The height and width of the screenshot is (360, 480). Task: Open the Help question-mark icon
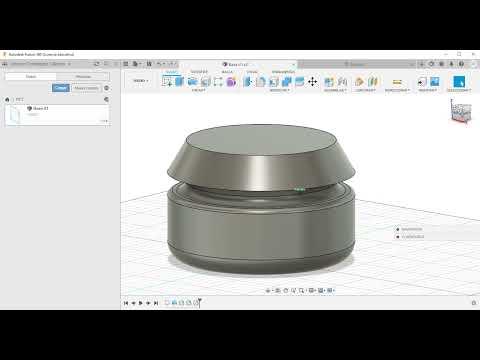(461, 64)
